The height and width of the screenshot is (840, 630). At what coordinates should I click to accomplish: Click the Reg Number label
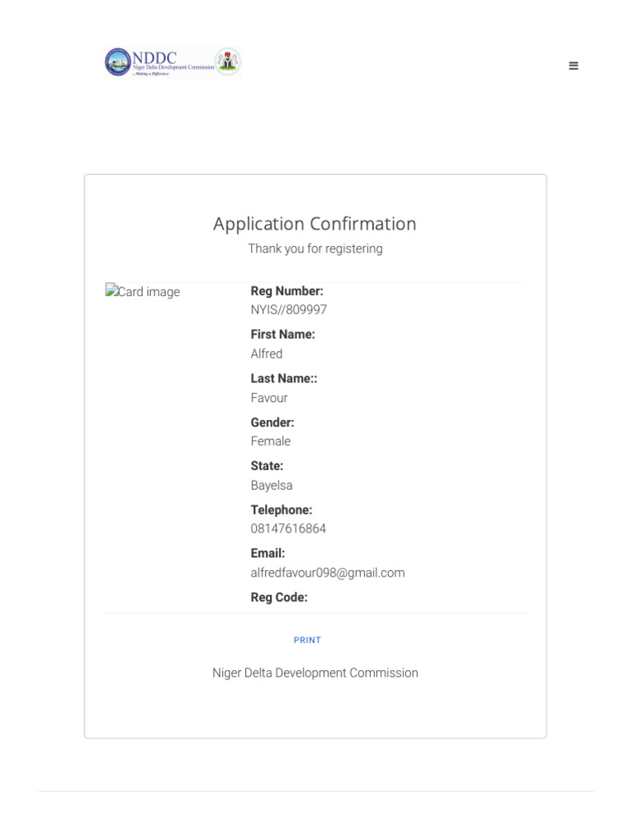[x=287, y=291]
